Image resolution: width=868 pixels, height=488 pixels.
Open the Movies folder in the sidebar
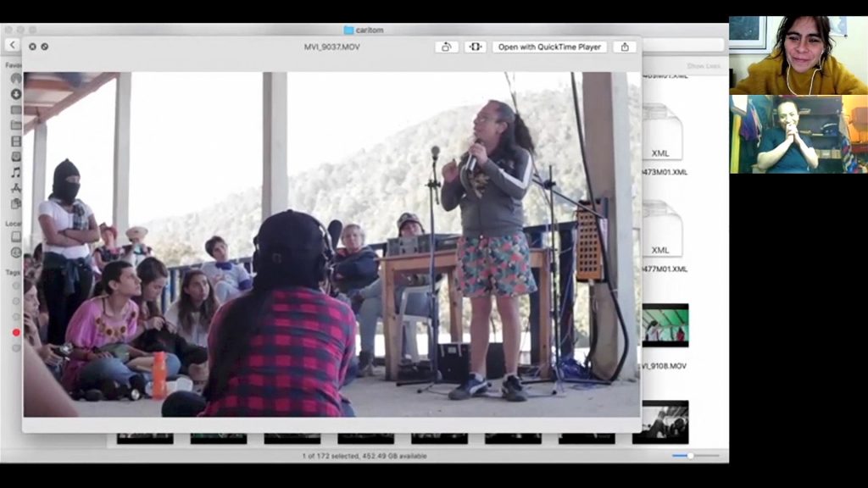point(16,141)
